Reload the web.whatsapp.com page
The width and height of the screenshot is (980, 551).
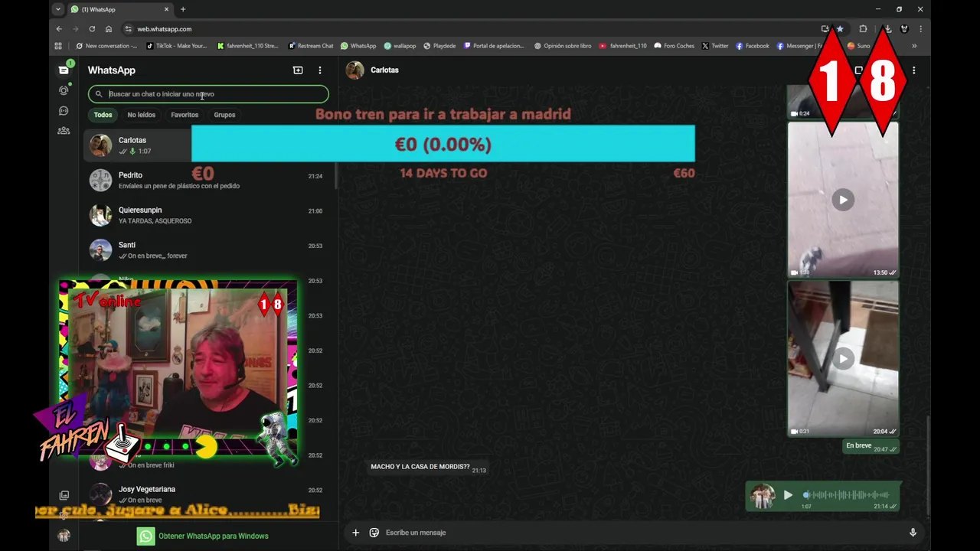pos(92,29)
